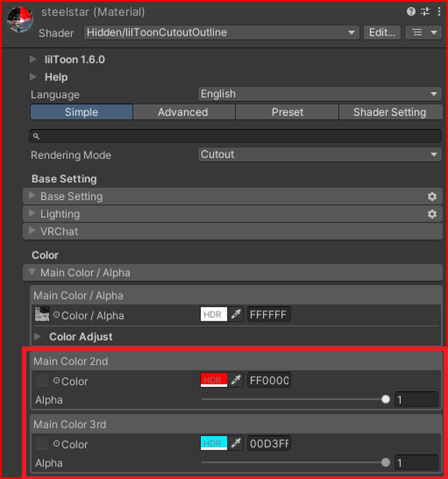Open the three-dot material context menu
The height and width of the screenshot is (479, 448).
[440, 12]
